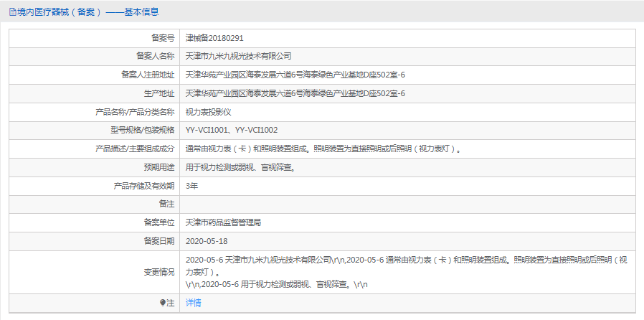Click company name 天津市九米九视光技术有限公司

coord(239,56)
